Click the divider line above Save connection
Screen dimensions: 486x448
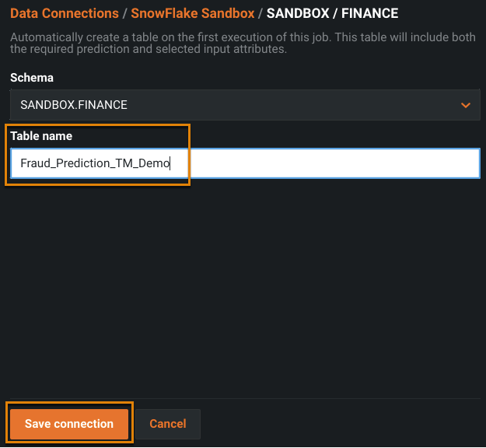[243, 399]
